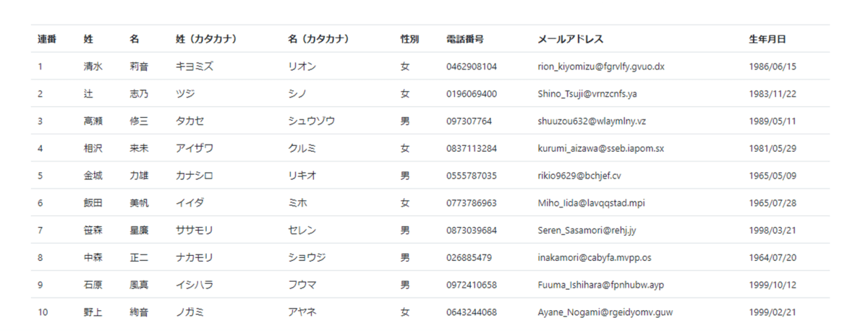Click the 姓(カタカナ) column header
This screenshot has height=331, width=868.
pos(206,39)
